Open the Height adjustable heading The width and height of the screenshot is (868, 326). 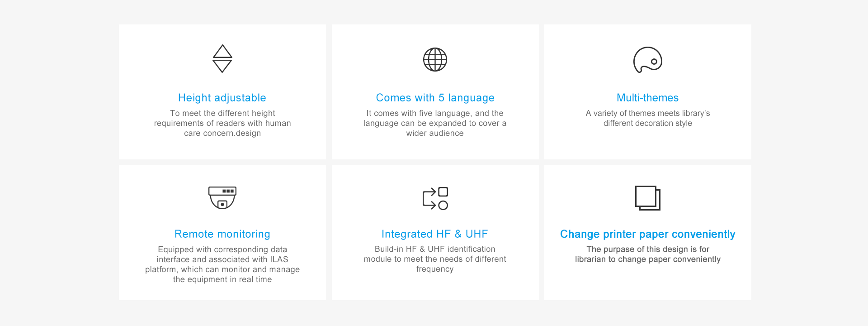222,98
